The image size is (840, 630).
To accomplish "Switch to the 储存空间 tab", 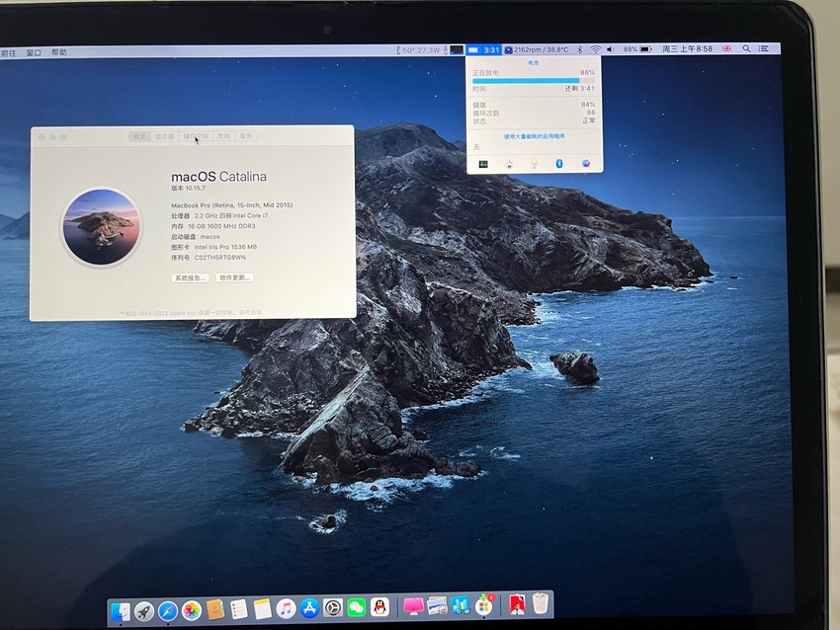I will tap(196, 136).
